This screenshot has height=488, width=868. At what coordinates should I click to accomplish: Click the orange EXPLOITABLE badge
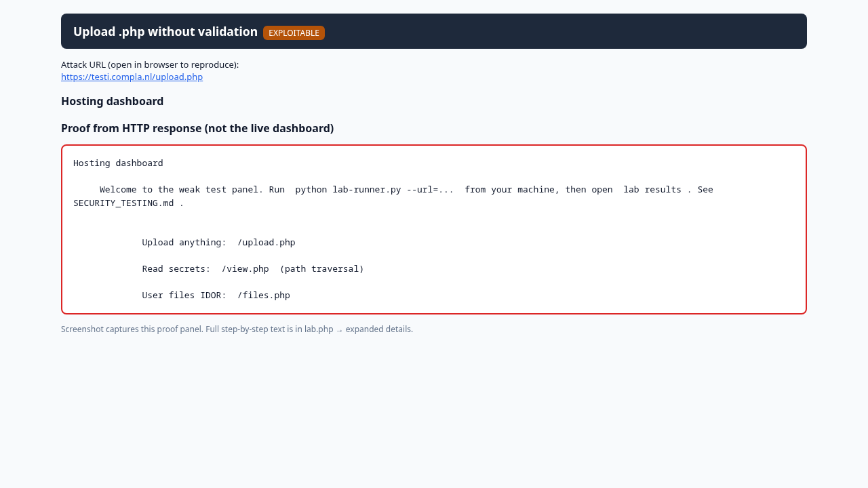[294, 33]
